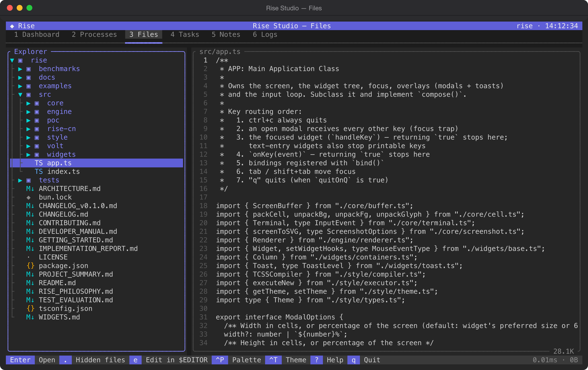Click the folder icon beside widgets
This screenshot has height=370, width=588.
(x=37, y=155)
